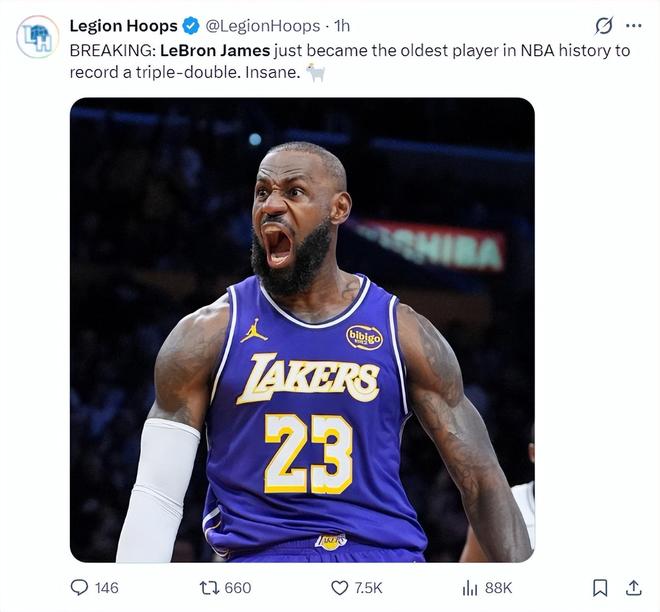Open the view analytics bar-chart icon
Screen dimensions: 660x612
coord(470,588)
